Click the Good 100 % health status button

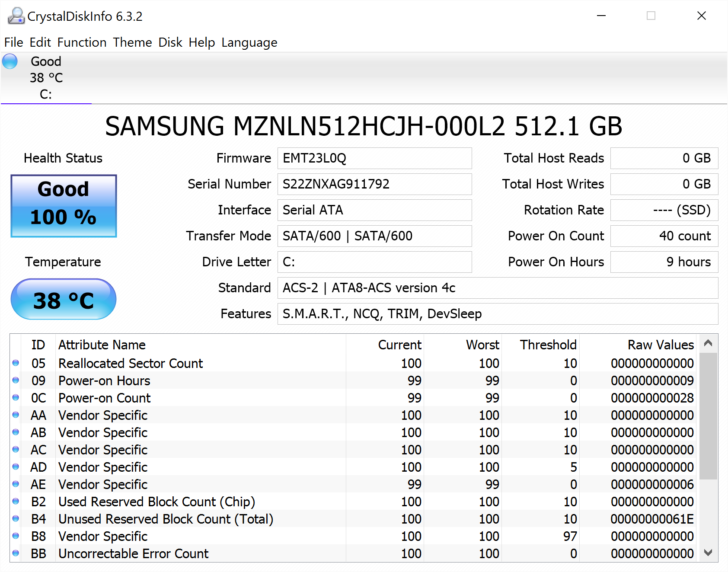tap(64, 206)
